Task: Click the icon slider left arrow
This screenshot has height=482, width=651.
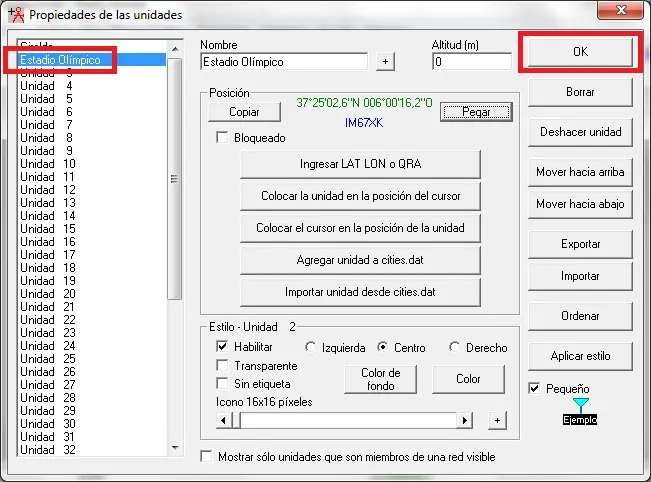Action: pos(224,421)
